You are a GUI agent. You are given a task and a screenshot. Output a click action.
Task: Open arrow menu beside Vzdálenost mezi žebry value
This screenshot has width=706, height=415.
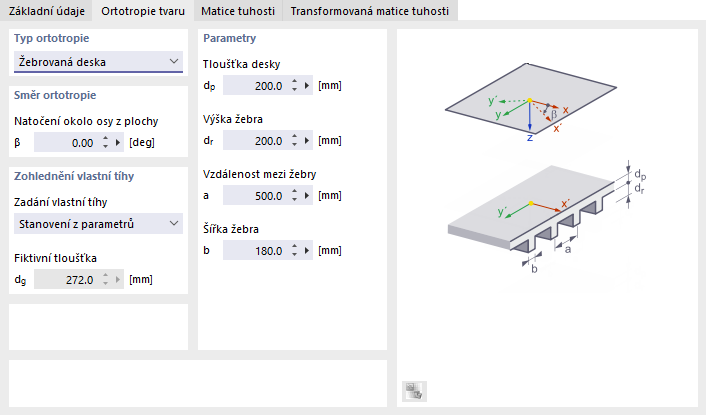point(307,196)
